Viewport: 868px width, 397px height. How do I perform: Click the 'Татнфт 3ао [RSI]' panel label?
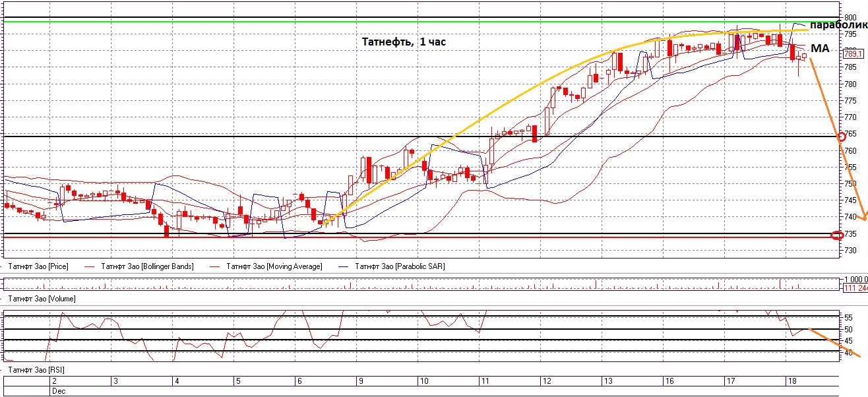coord(36,369)
